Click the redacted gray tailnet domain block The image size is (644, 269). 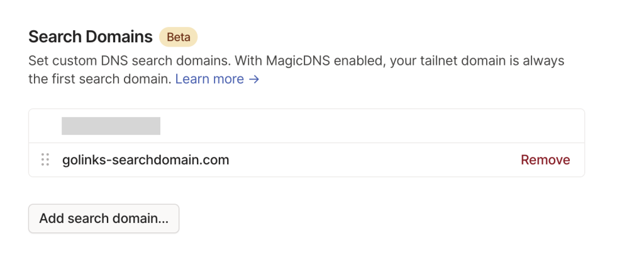(111, 126)
